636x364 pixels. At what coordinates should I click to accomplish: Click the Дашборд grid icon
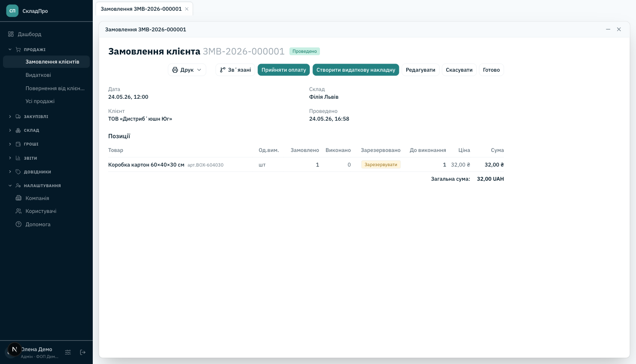pos(11,34)
